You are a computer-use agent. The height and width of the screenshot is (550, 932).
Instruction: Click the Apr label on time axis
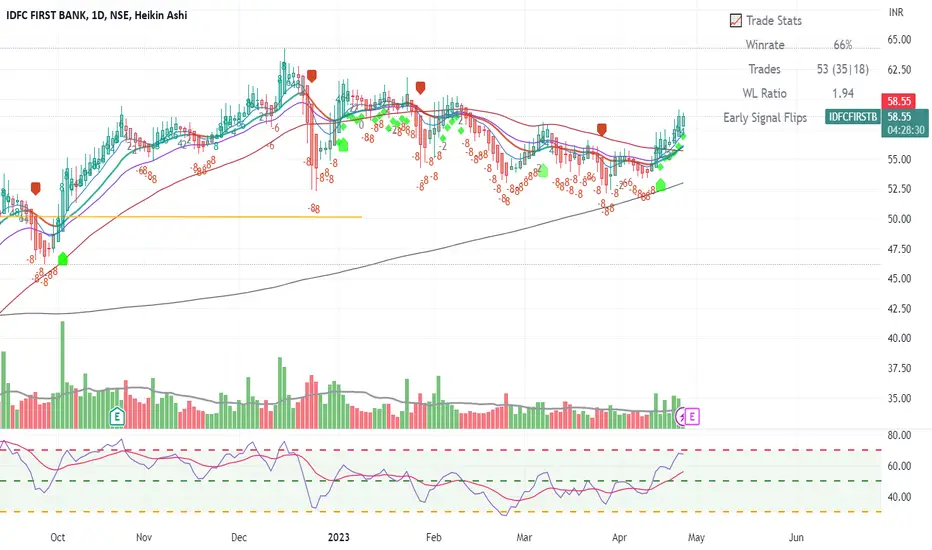(x=619, y=538)
